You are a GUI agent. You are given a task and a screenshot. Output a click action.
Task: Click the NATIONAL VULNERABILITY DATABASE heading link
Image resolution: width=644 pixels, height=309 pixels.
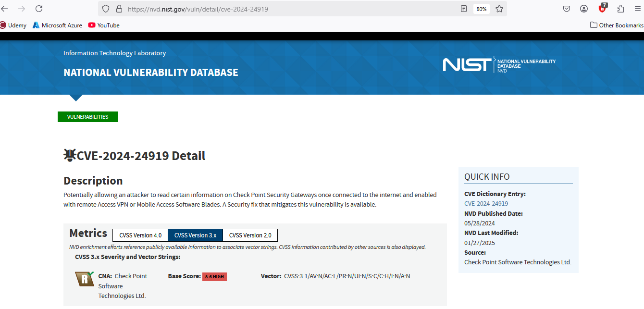pos(151,73)
